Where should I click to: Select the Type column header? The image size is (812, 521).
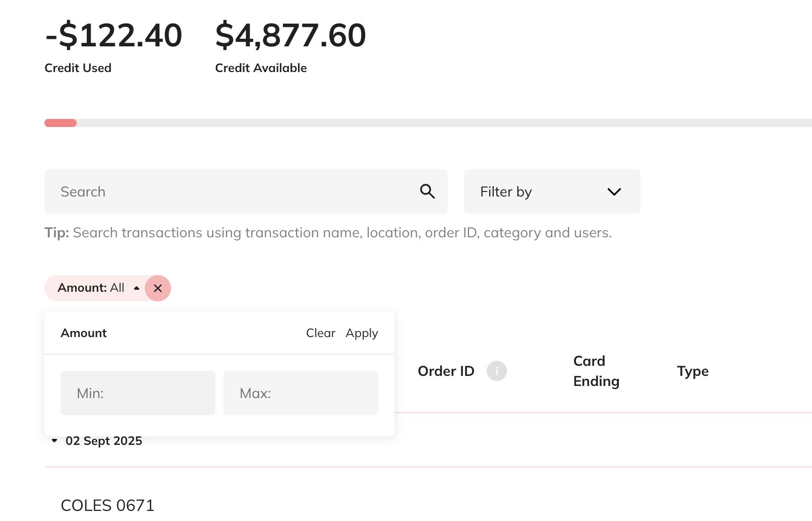click(693, 371)
